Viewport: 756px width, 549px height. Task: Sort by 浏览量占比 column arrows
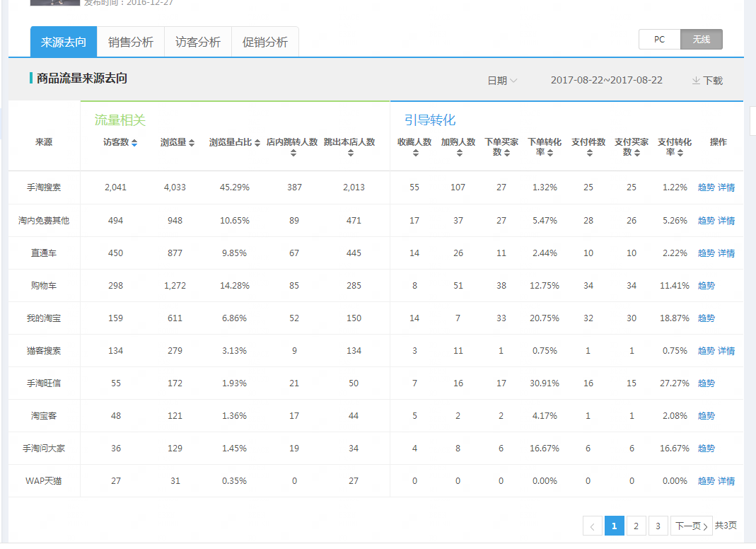(257, 143)
